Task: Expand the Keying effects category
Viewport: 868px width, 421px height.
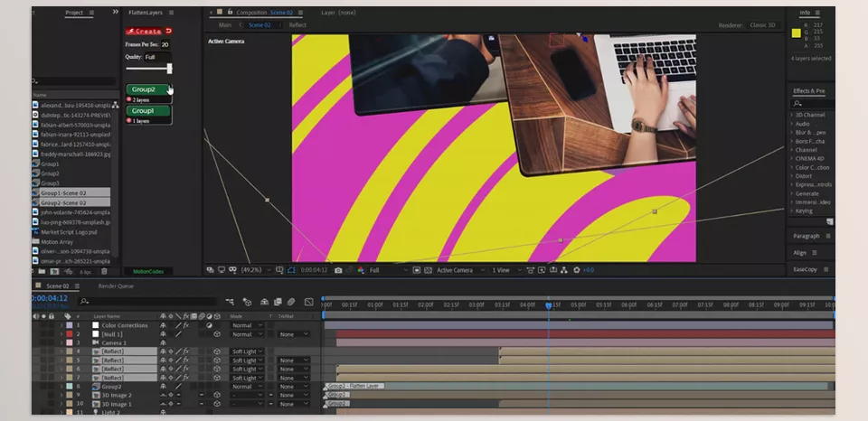Action: (x=792, y=210)
